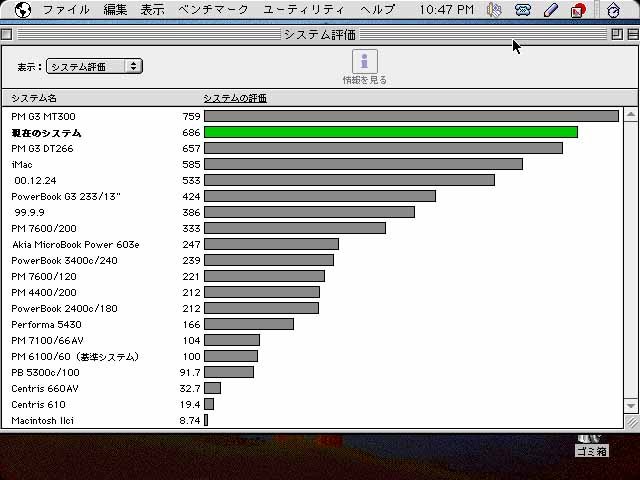
Task: Click the window close box
Action: tap(7, 34)
